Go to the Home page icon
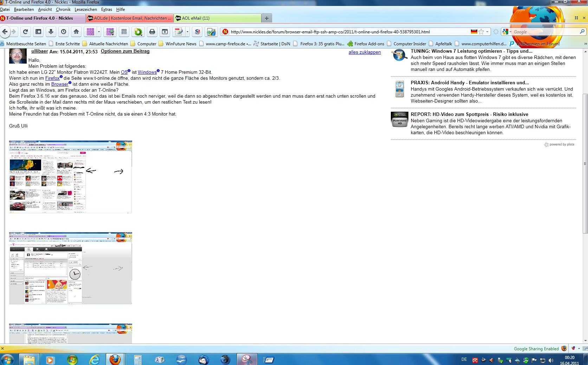This screenshot has width=588, height=365. pos(76,32)
